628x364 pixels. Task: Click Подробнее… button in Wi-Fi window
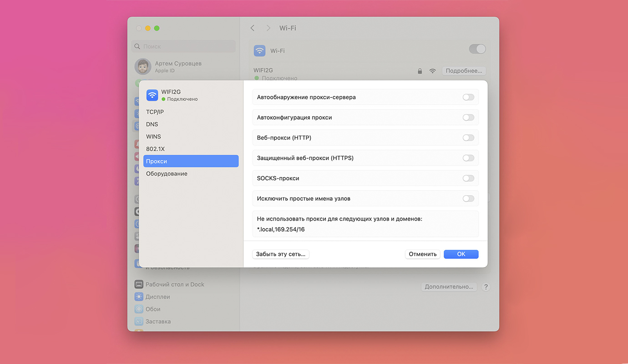(x=464, y=71)
